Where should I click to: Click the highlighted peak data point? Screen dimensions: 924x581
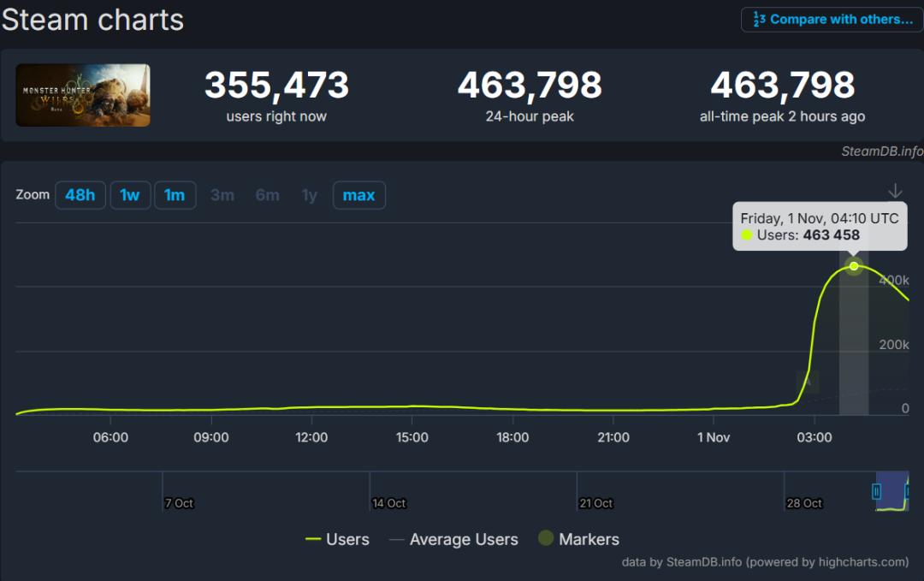[854, 266]
